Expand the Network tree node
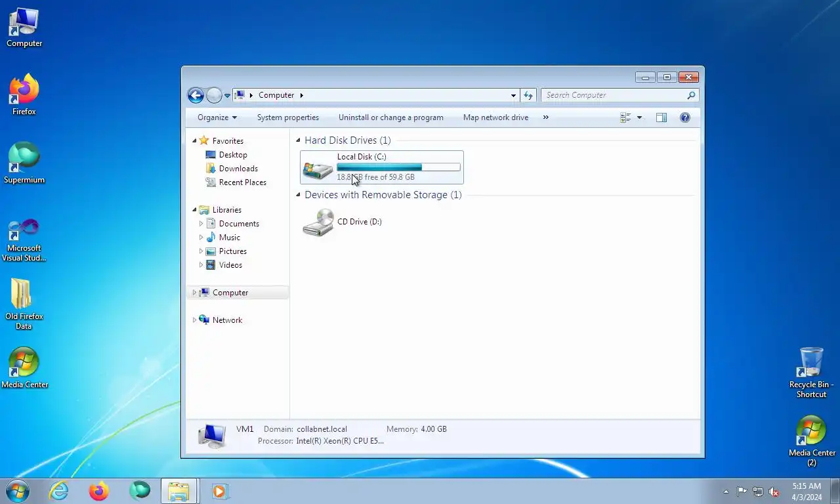 [x=194, y=320]
